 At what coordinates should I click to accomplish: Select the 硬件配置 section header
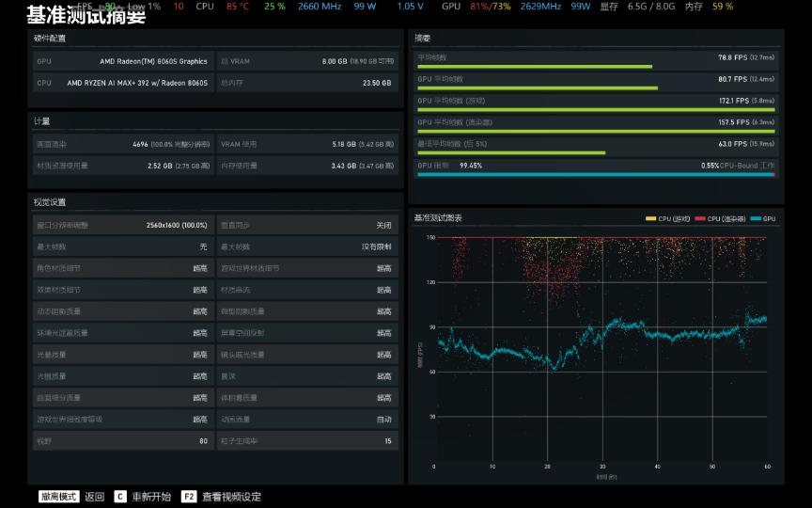coord(50,38)
